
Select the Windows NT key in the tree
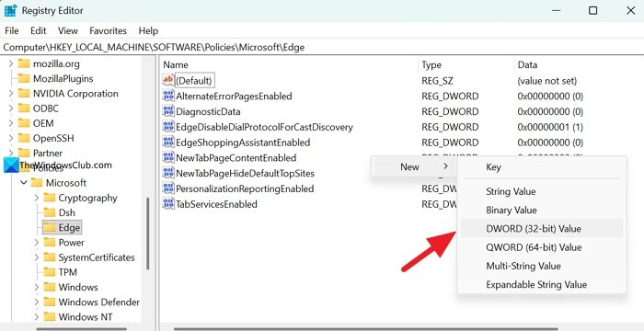pos(86,317)
